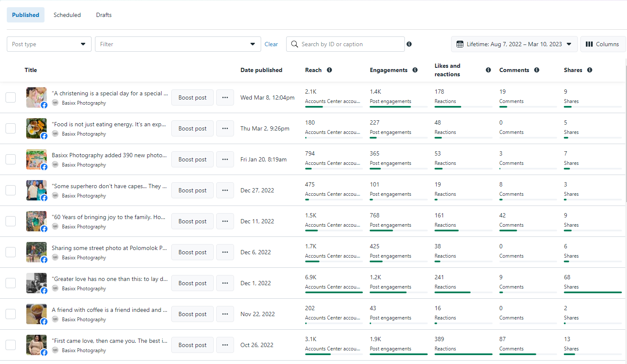Image resolution: width=627 pixels, height=364 pixels.
Task: Open more options for the christening post
Action: 225,97
